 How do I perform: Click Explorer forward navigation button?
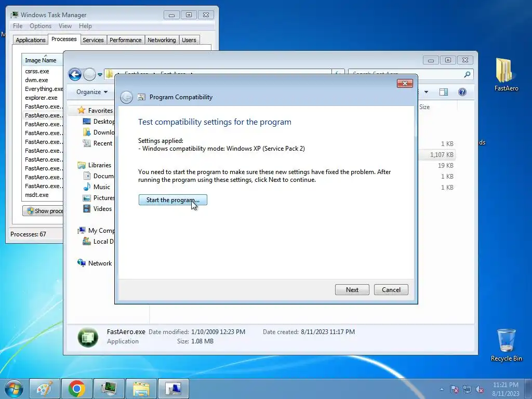pyautogui.click(x=89, y=74)
